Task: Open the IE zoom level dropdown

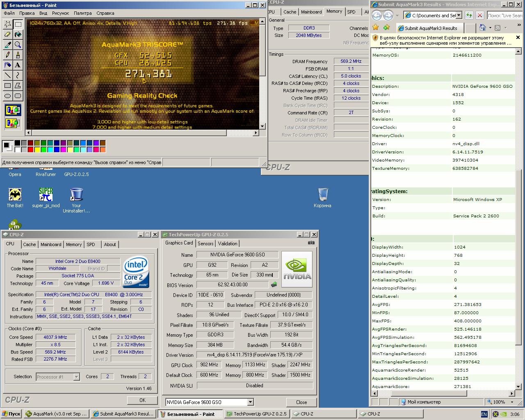Action: 512,402
